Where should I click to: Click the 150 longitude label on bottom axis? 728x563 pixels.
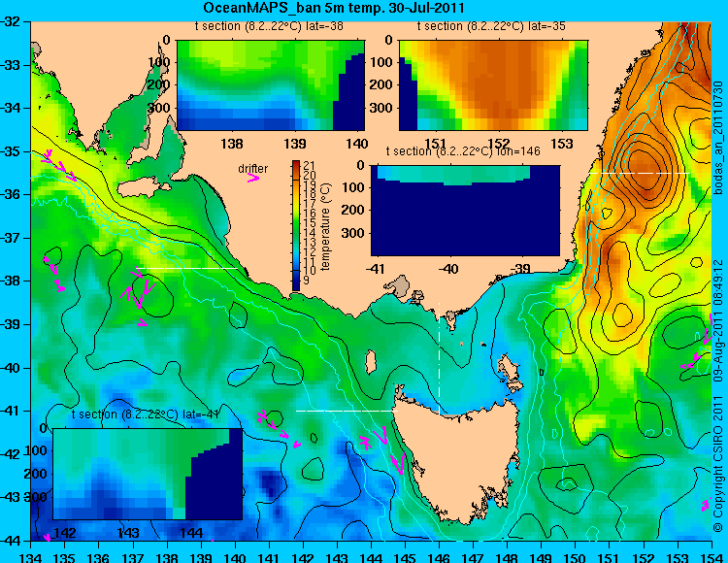[x=576, y=557]
